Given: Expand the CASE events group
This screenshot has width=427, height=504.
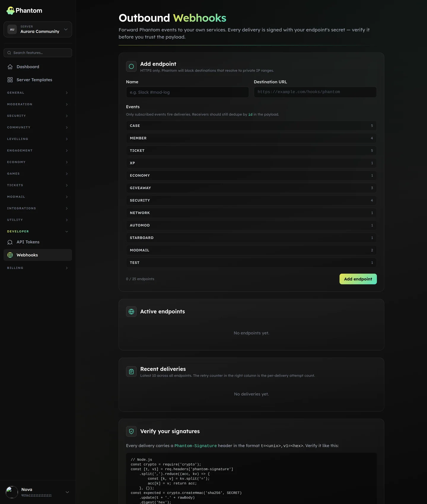Looking at the screenshot, I should coord(251,126).
